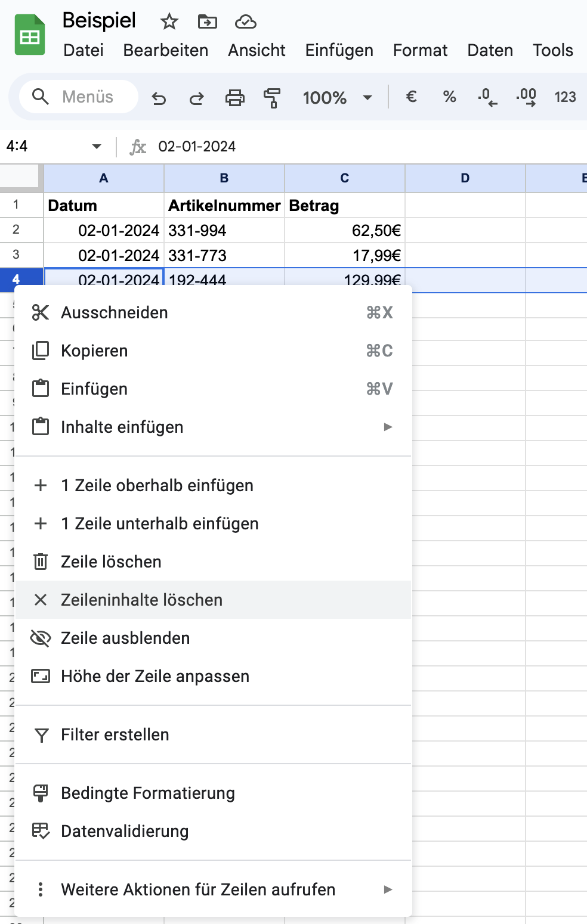The height and width of the screenshot is (924, 587).
Task: Choose Einfügen in the context menu
Action: [x=213, y=389]
